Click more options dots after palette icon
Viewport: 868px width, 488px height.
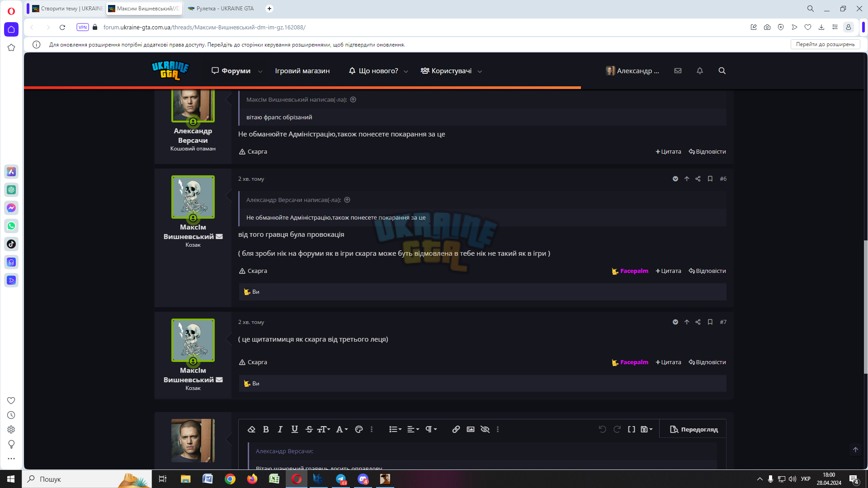372,429
